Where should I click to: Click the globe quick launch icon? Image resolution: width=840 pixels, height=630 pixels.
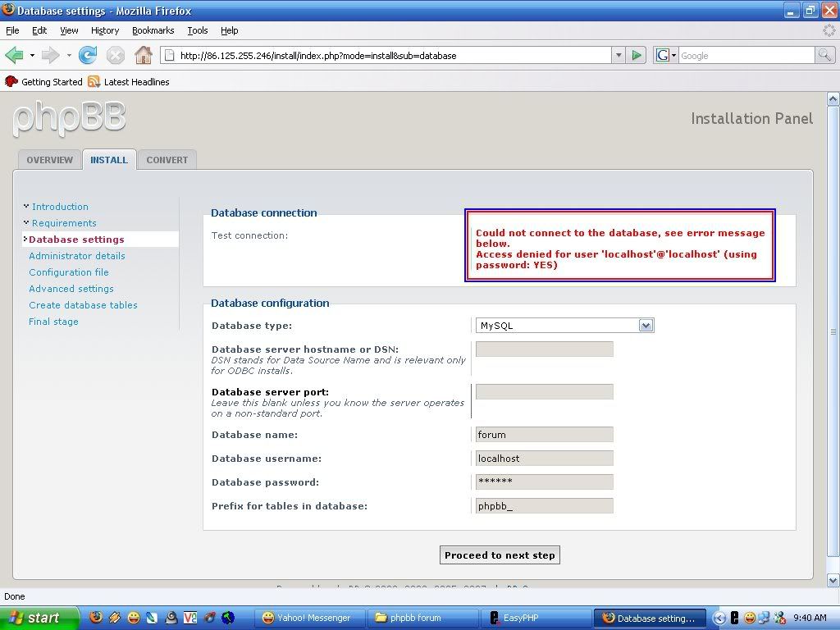pyautogui.click(x=228, y=618)
